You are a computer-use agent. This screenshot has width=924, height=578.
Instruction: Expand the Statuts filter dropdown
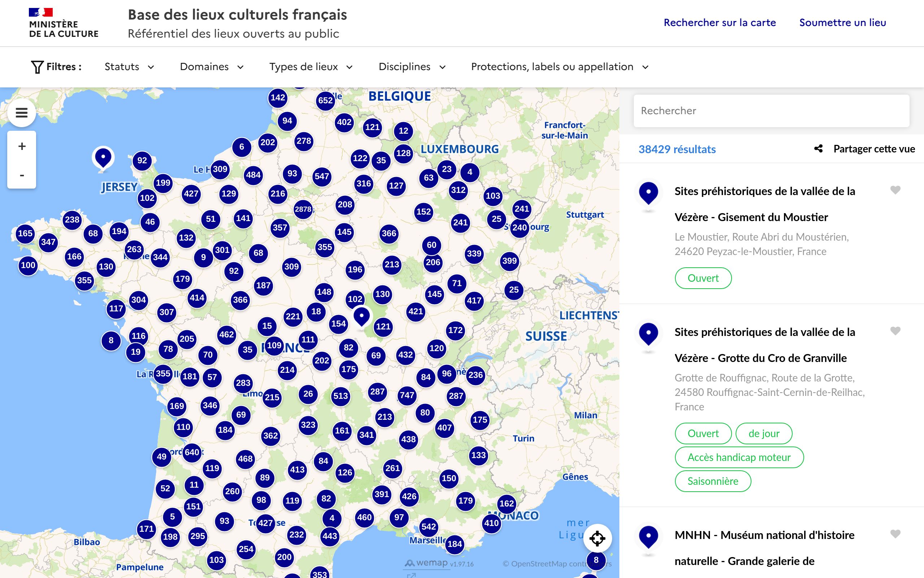(x=130, y=67)
